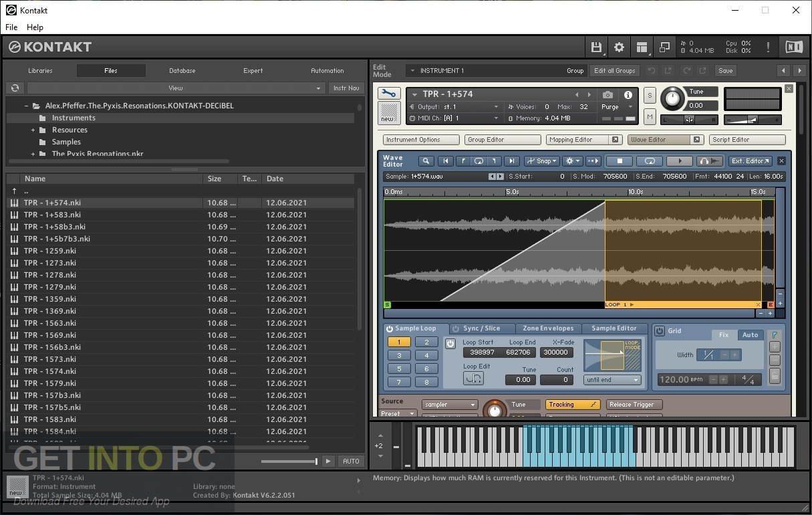
Task: Expand the Resources folder in tree
Action: coord(33,130)
